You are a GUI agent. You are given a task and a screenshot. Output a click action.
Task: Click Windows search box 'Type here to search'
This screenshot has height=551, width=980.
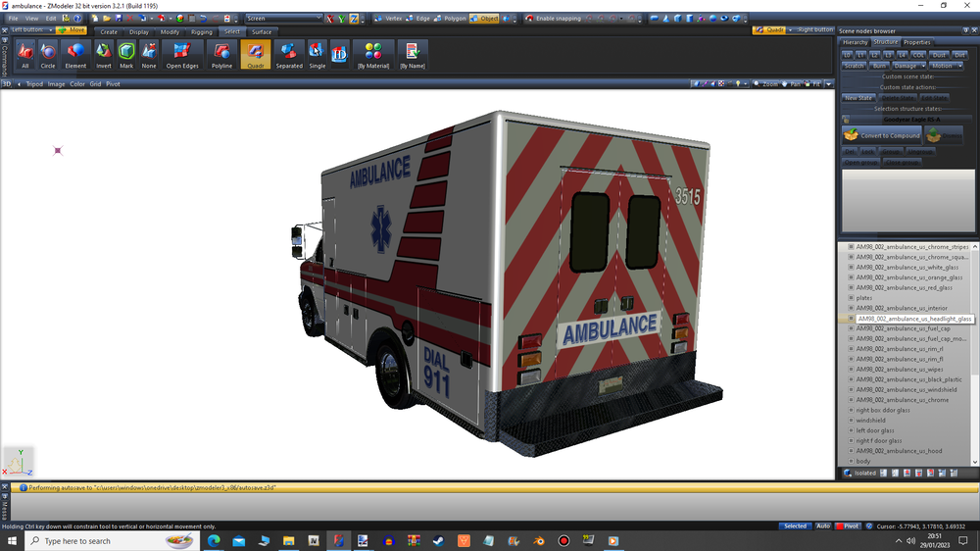(113, 541)
